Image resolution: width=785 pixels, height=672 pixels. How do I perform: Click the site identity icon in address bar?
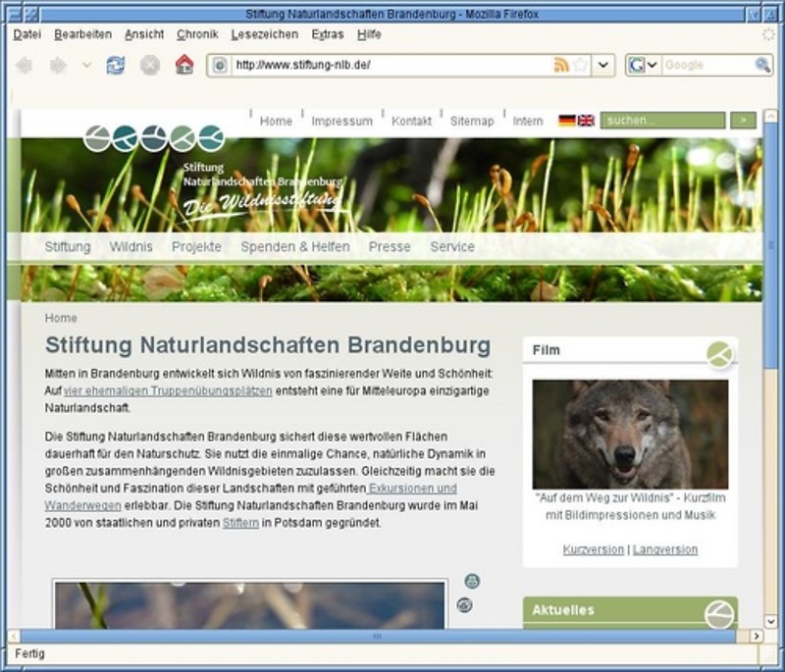click(x=220, y=65)
